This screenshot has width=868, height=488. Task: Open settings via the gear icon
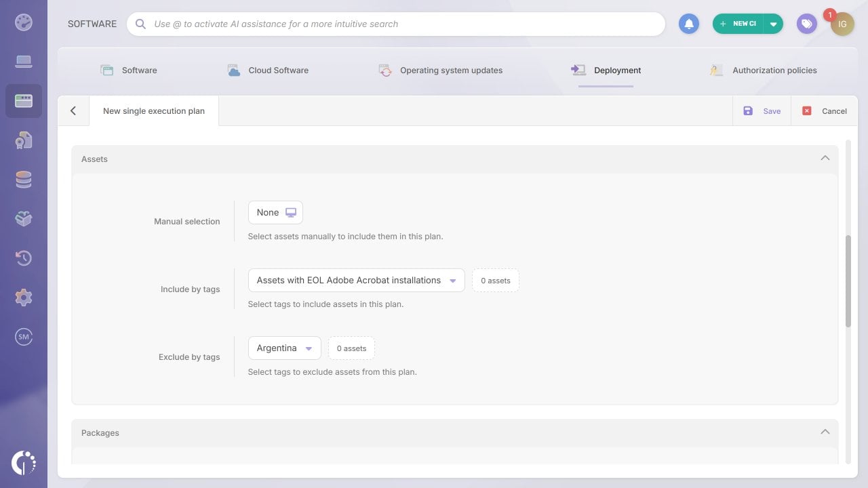(24, 297)
